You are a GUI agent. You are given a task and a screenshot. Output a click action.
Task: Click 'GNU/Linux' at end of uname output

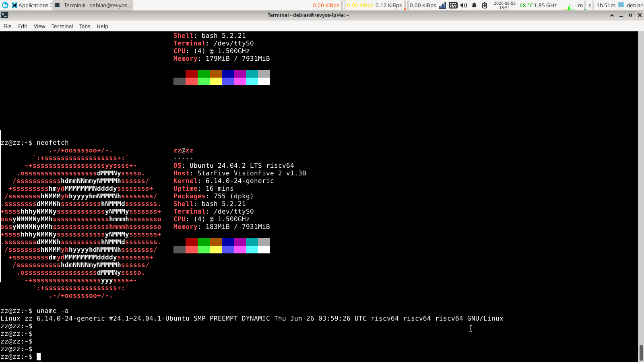pos(485,318)
